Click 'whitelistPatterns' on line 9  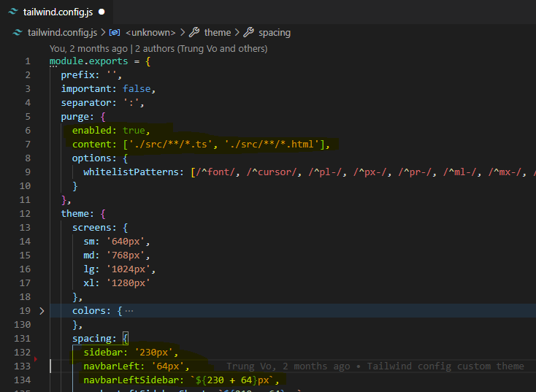pos(131,172)
